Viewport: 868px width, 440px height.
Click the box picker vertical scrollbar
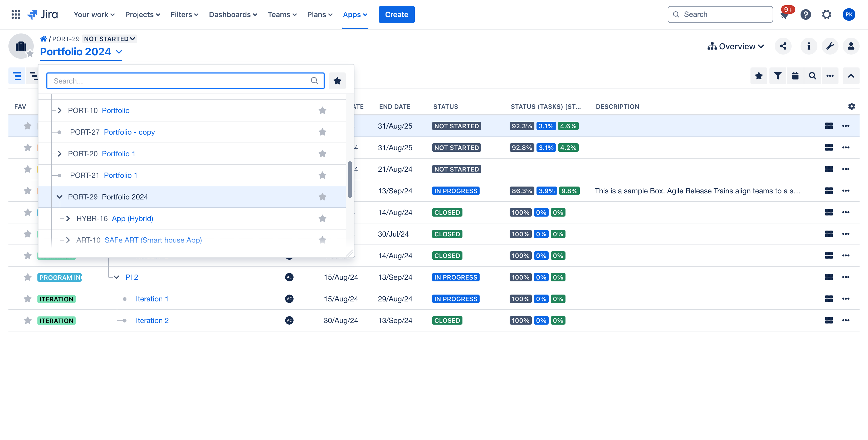(350, 180)
